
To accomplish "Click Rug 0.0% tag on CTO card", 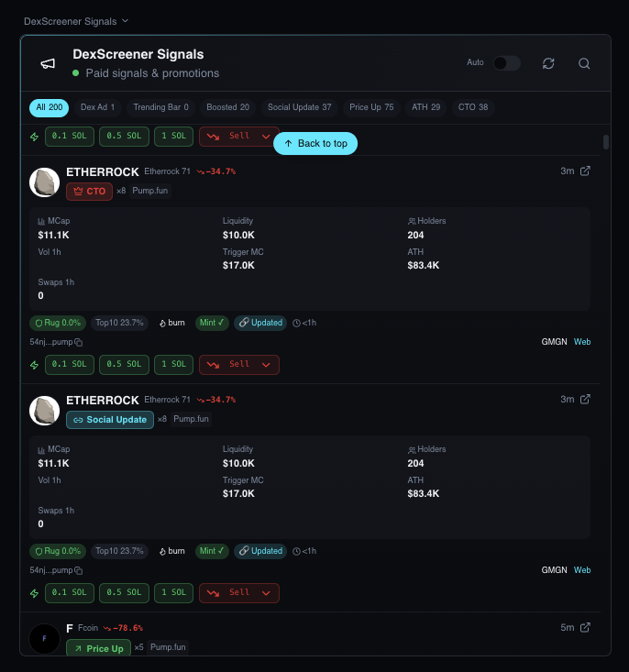I will (x=58, y=323).
